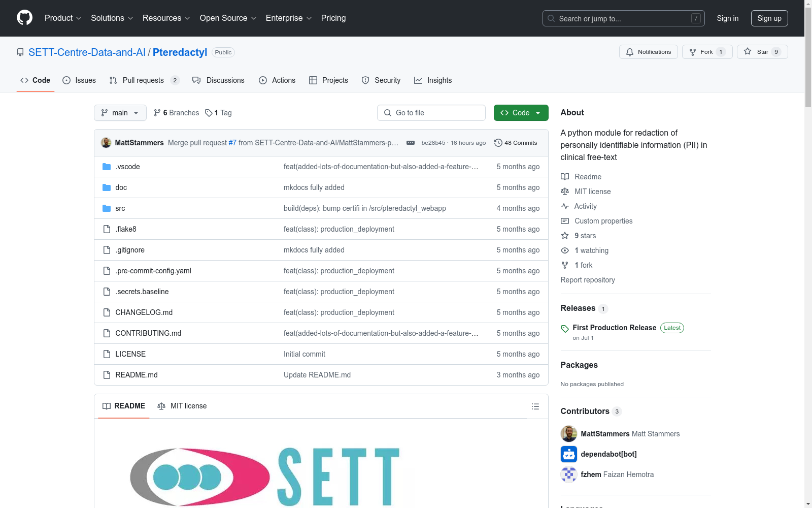Click the fork icon beside 1 fork
812x508 pixels.
click(565, 265)
